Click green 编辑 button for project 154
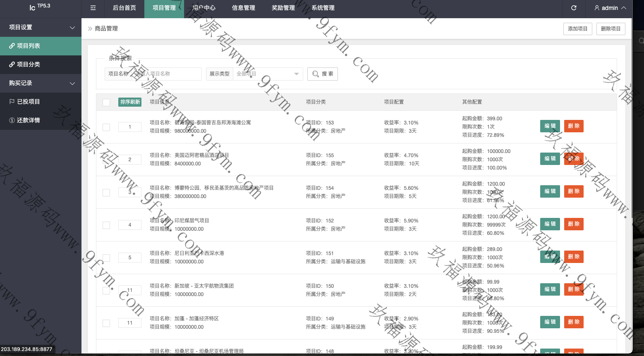Screen dimensions: 644x356 (550, 191)
